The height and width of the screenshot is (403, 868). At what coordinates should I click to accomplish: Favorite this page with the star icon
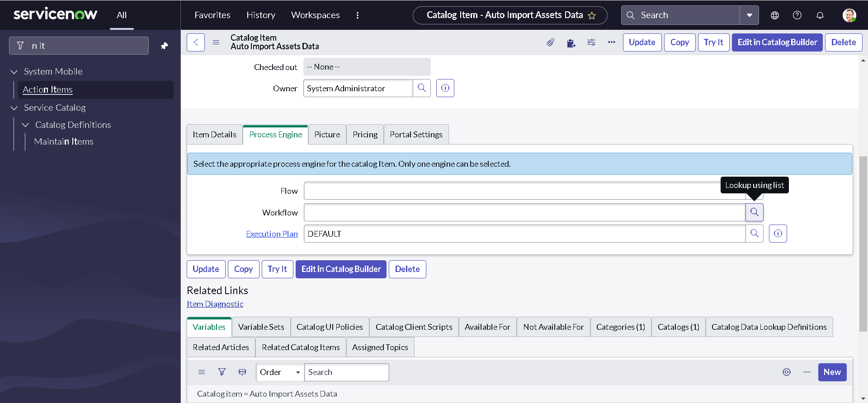[592, 15]
